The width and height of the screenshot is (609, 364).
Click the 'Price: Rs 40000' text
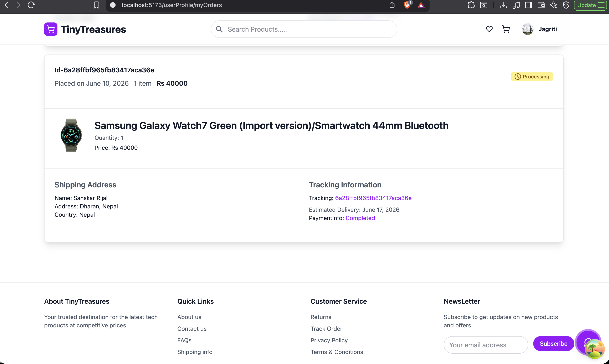[116, 148]
